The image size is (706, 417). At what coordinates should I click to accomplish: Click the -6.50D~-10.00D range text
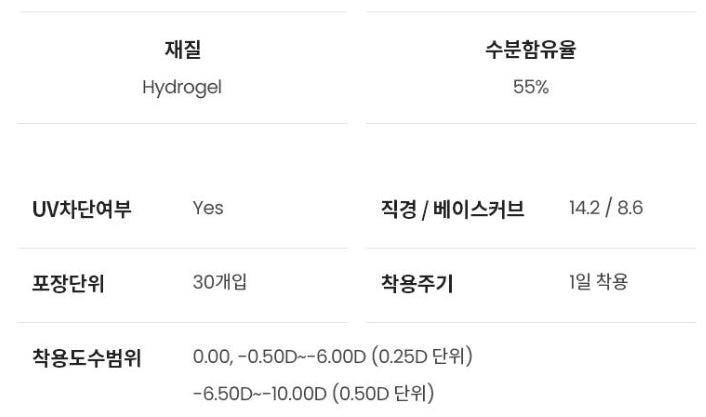260,393
